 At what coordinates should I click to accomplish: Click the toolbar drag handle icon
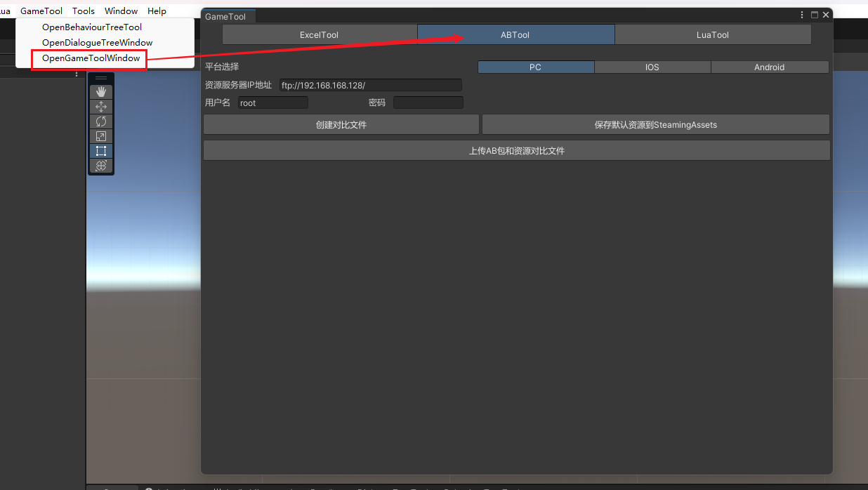(x=100, y=78)
